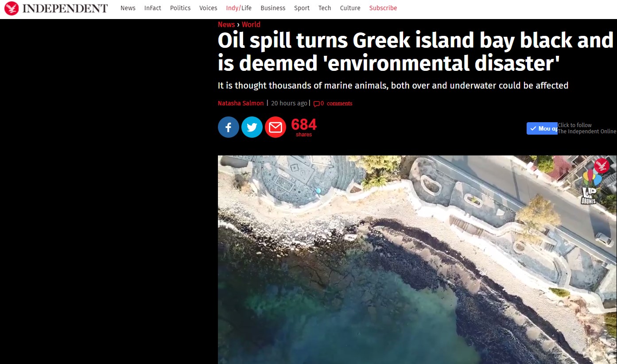Go to the Politics section
617x364 pixels.
pyautogui.click(x=180, y=8)
